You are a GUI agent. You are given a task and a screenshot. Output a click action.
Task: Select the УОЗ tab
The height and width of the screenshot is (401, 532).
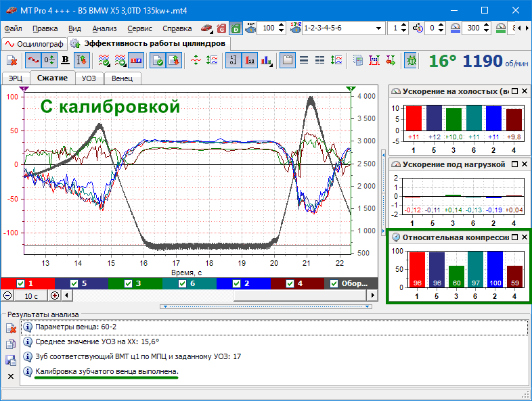pyautogui.click(x=89, y=78)
